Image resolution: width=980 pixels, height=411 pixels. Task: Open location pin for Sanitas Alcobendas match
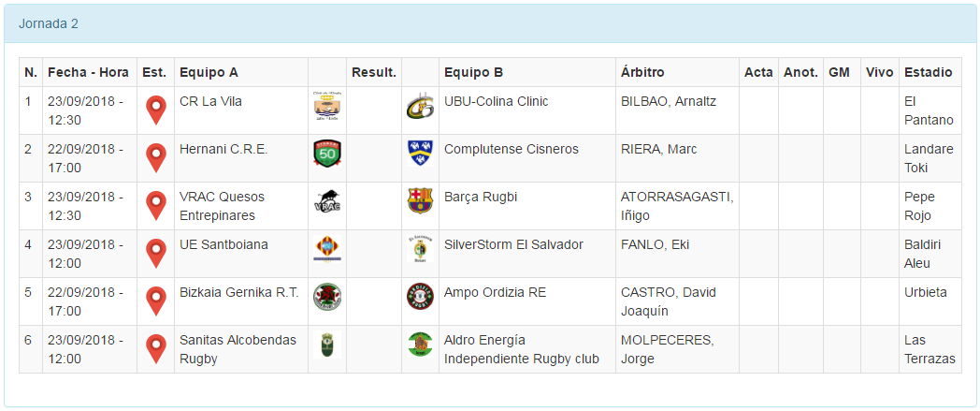(155, 347)
